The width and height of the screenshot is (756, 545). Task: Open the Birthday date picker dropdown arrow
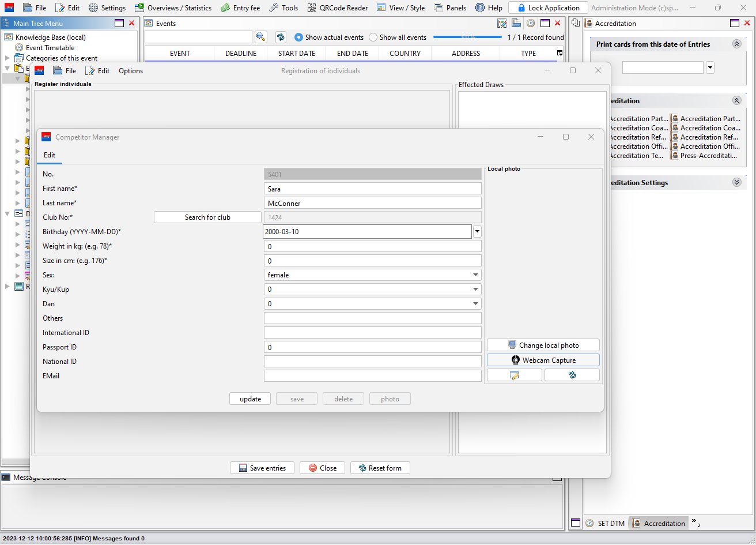click(477, 232)
